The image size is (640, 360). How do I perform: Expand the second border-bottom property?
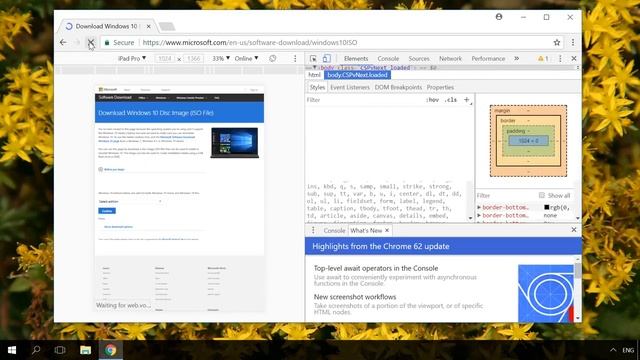[x=479, y=215]
